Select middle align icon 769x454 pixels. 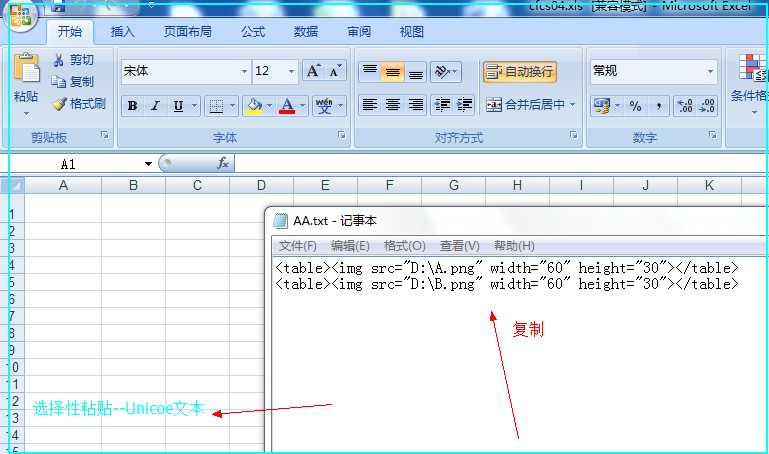click(392, 72)
